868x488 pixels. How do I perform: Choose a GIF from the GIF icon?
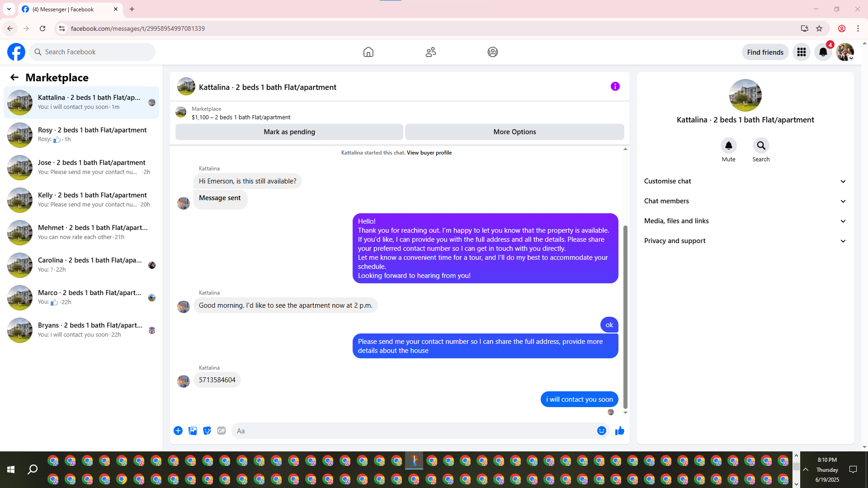(x=222, y=431)
